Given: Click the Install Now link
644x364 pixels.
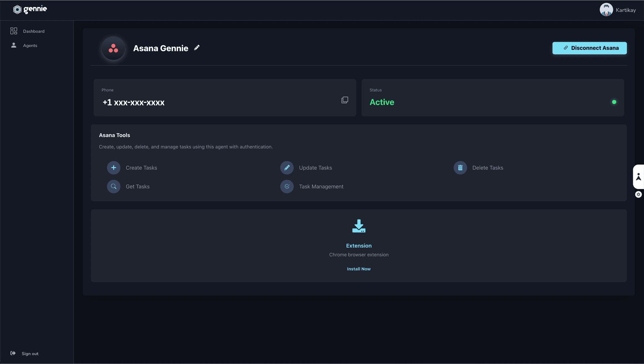Looking at the screenshot, I should tap(359, 269).
